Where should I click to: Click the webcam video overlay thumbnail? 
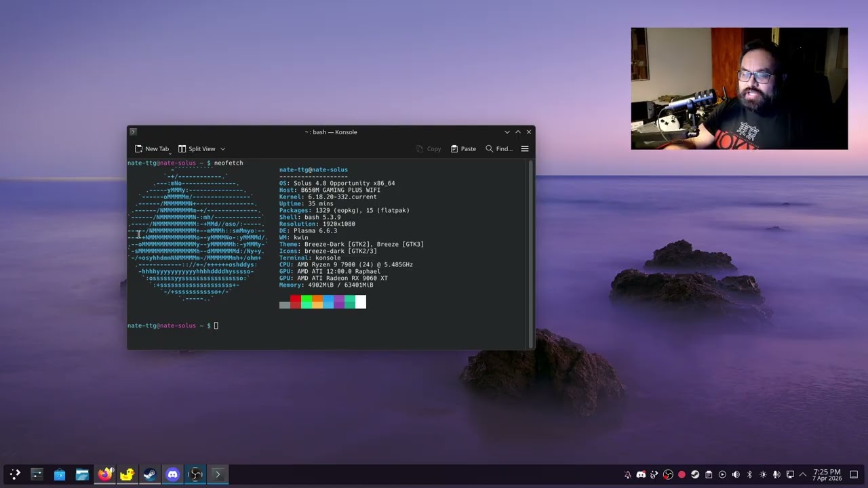pos(739,88)
